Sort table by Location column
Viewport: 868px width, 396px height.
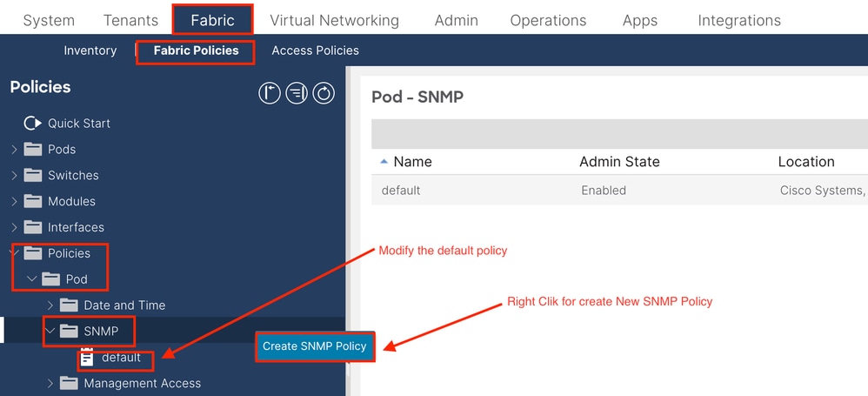click(x=806, y=162)
